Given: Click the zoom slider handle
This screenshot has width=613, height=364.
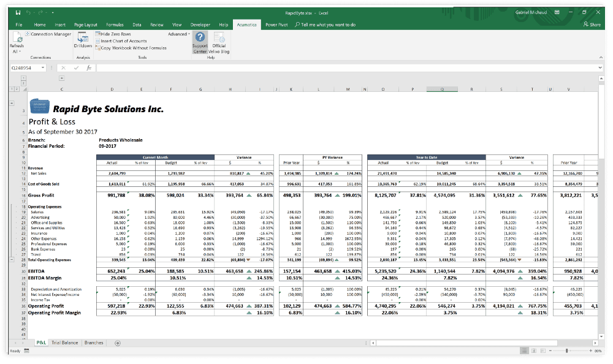Looking at the screenshot, I should pyautogui.click(x=566, y=351).
